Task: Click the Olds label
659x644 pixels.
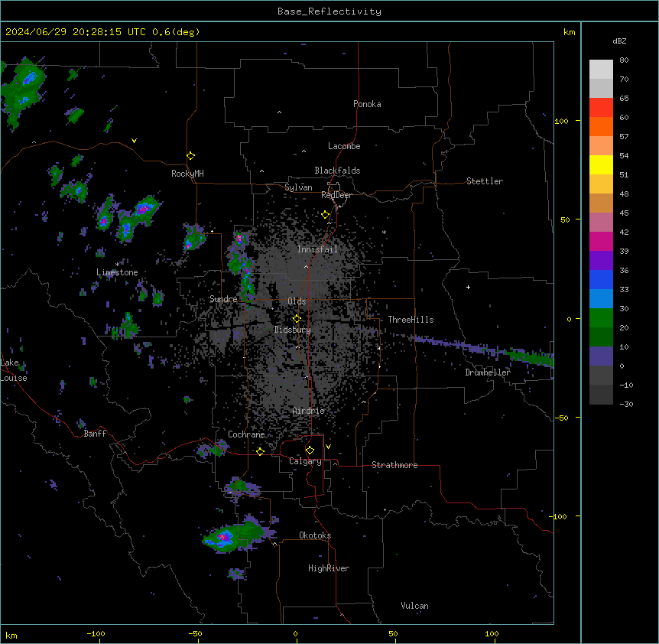Action: [x=297, y=301]
